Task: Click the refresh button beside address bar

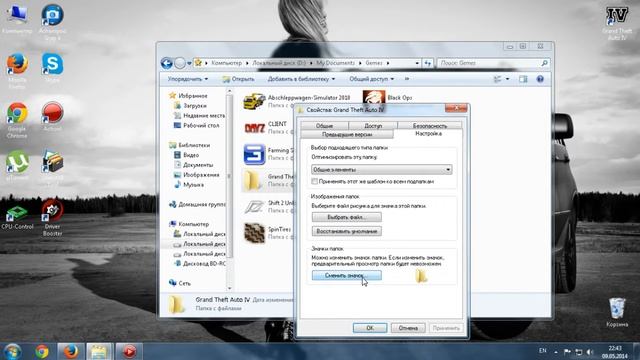Action: click(x=428, y=63)
